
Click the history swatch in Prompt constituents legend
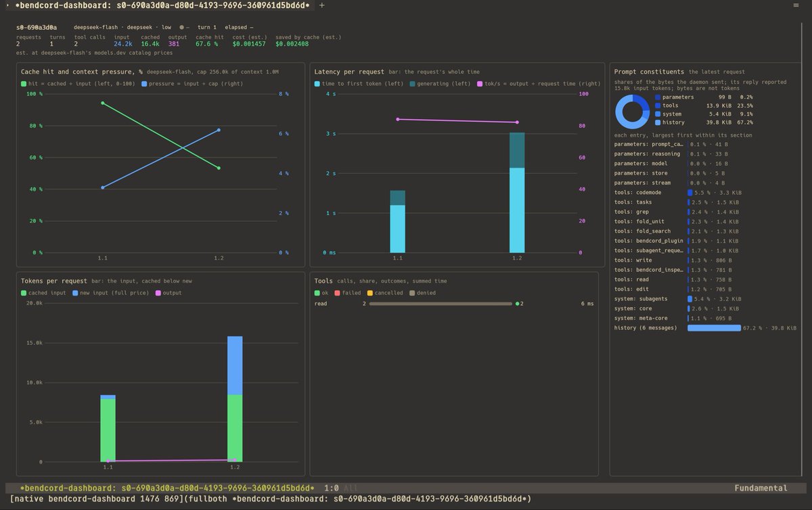pos(658,122)
